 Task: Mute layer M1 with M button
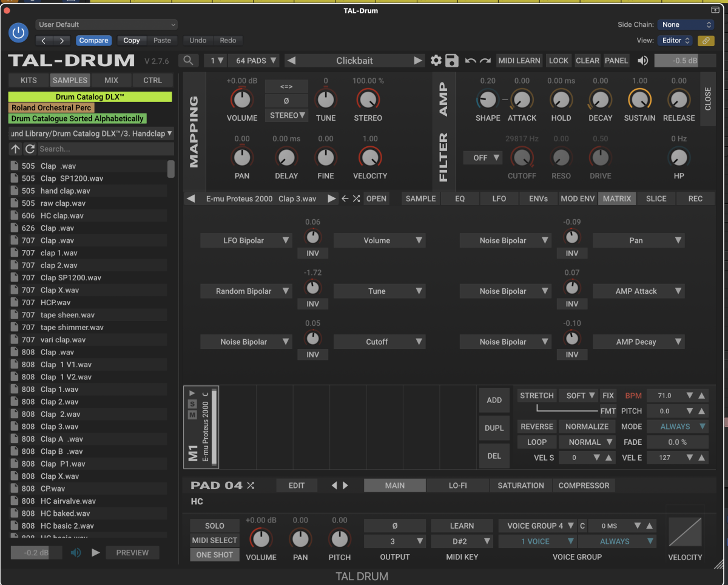pyautogui.click(x=192, y=414)
